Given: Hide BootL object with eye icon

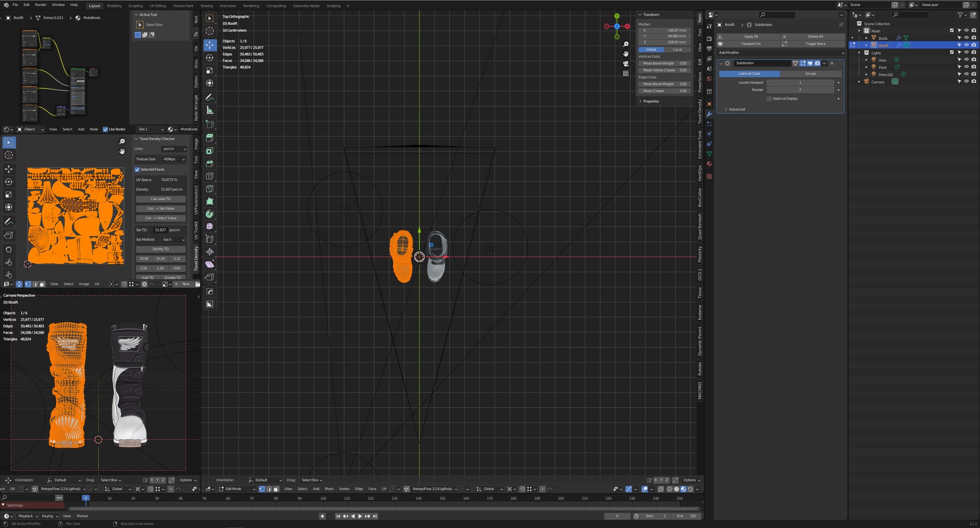Looking at the screenshot, I should [x=966, y=38].
